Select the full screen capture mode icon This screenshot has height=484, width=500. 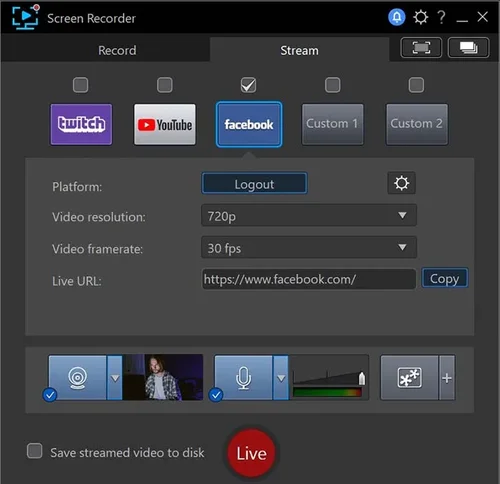point(421,48)
